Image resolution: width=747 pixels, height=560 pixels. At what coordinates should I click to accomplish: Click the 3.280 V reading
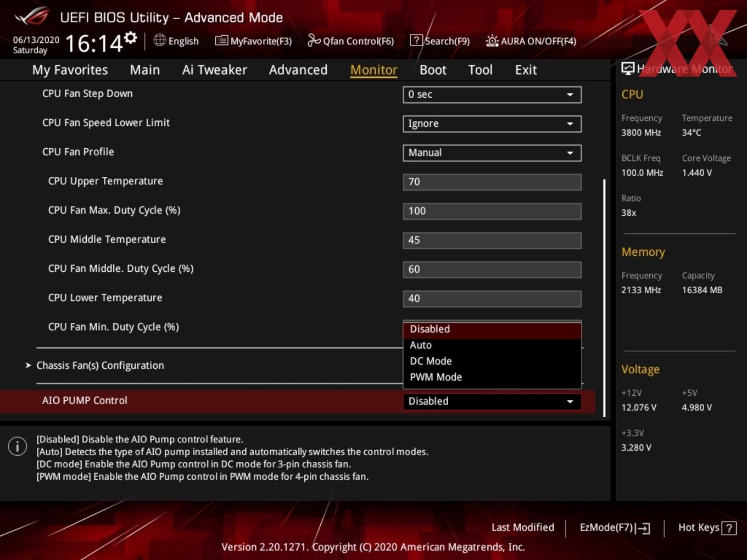pyautogui.click(x=636, y=448)
